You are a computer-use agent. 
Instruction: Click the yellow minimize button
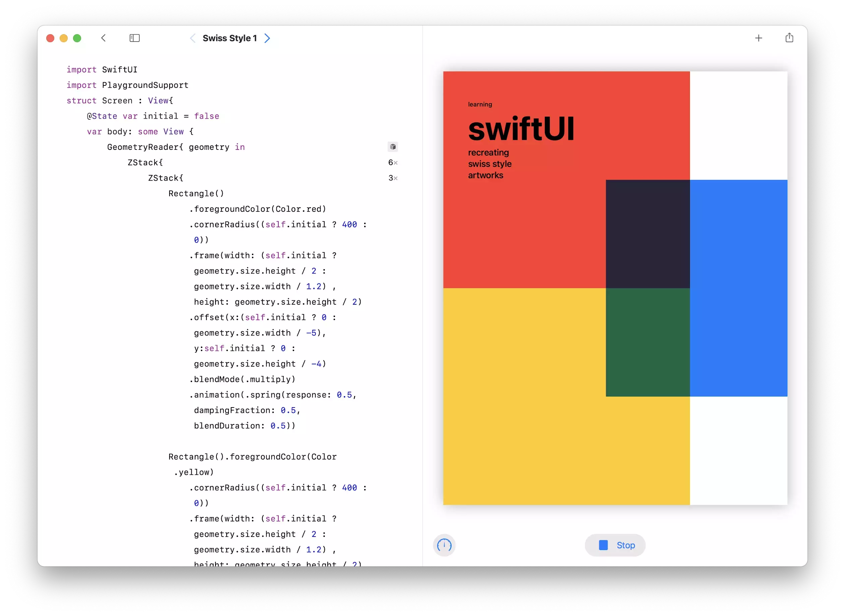(x=64, y=38)
